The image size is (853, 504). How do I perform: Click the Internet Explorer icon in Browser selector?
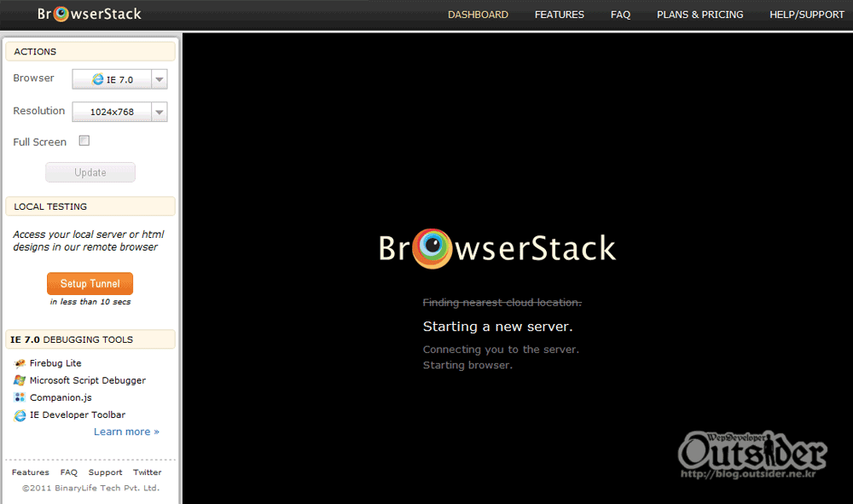[97, 79]
